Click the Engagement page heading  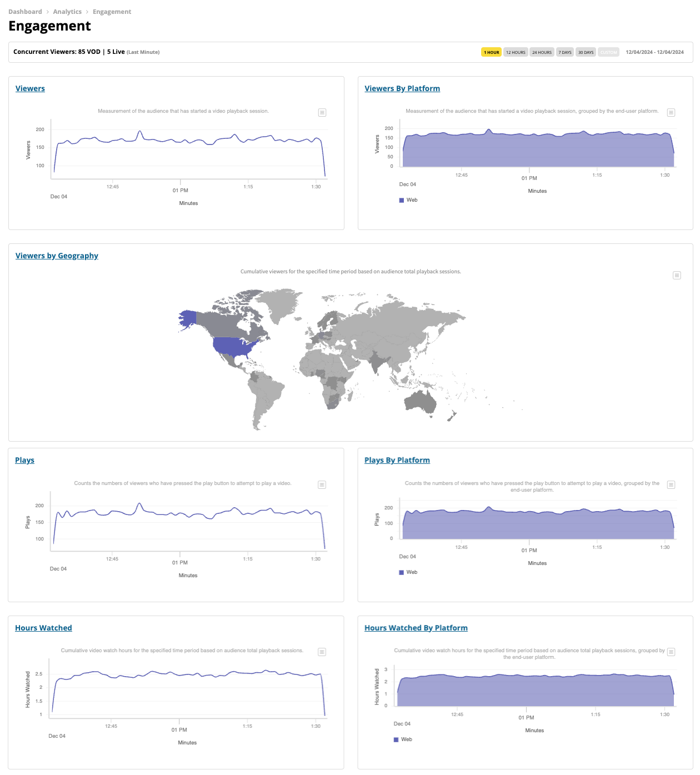click(49, 26)
